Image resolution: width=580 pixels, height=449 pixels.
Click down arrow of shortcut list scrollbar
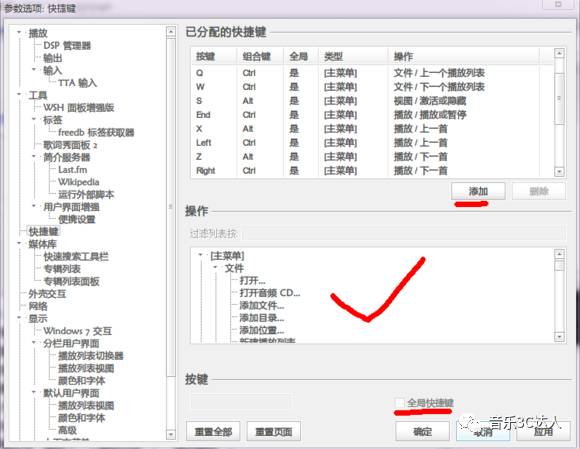coord(559,172)
